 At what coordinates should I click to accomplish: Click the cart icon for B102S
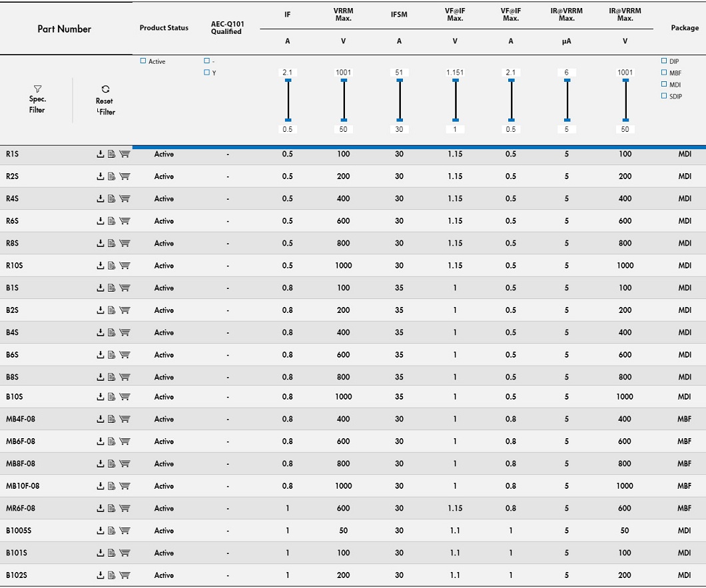click(125, 575)
